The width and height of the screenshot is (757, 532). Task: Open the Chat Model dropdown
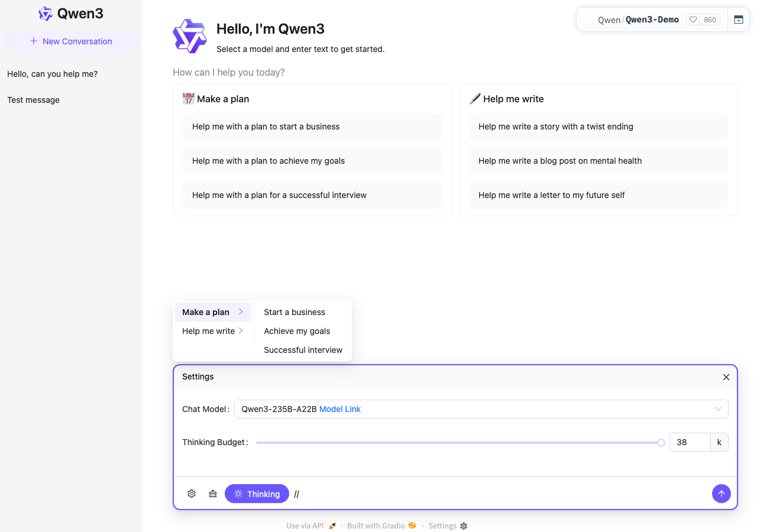pyautogui.click(x=481, y=409)
